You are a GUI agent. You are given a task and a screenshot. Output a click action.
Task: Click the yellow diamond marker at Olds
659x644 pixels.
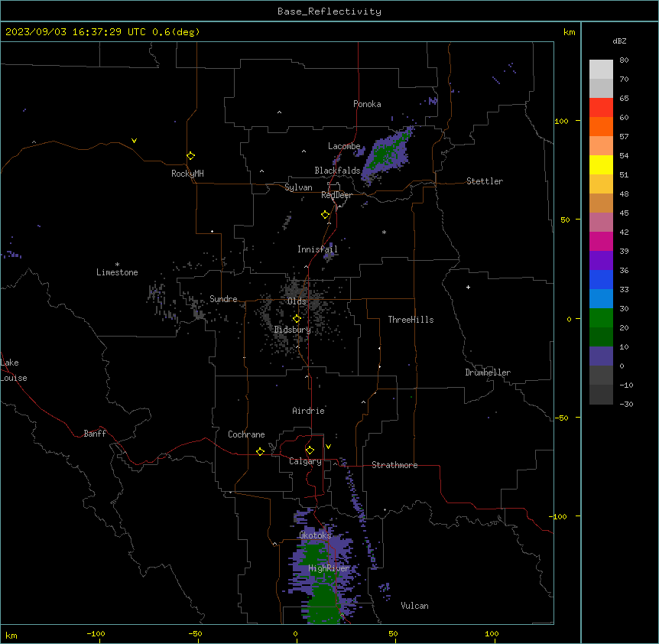[297, 319]
